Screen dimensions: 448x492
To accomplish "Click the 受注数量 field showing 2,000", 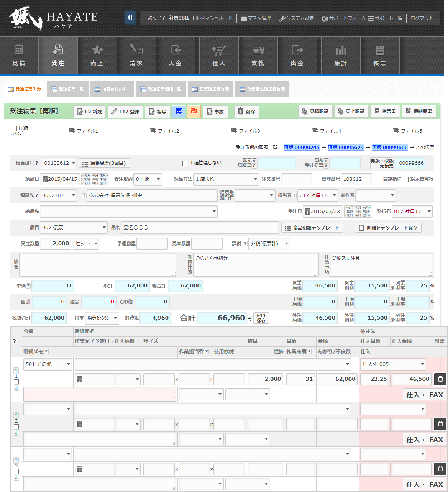I will point(56,244).
